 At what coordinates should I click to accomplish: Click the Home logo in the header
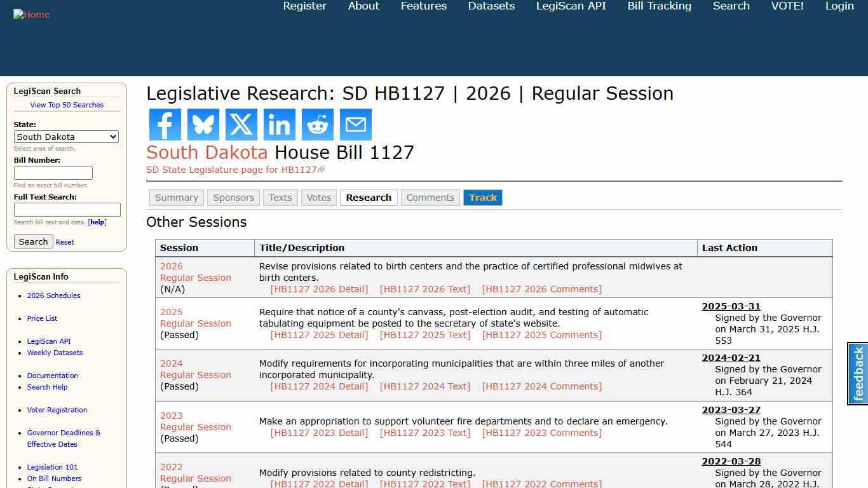(31, 14)
